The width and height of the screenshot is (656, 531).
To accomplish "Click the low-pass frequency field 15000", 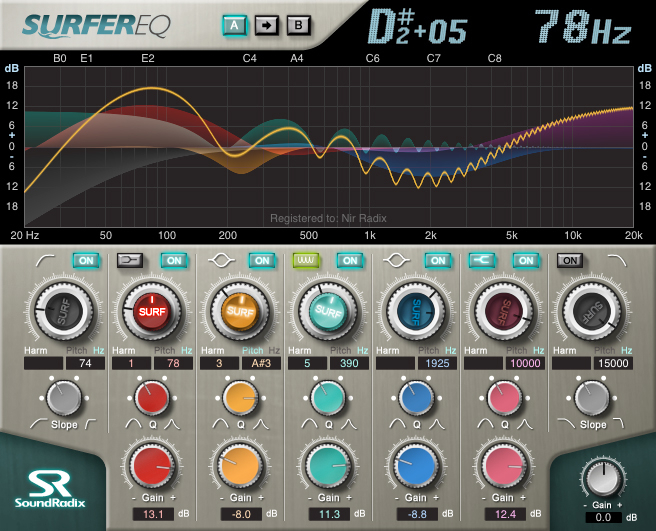I will [x=613, y=363].
